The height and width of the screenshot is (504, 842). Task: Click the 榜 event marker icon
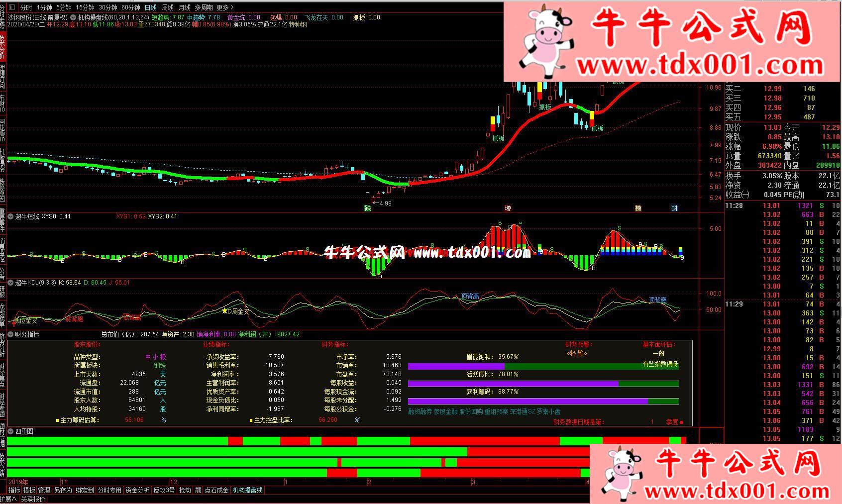[x=638, y=208]
